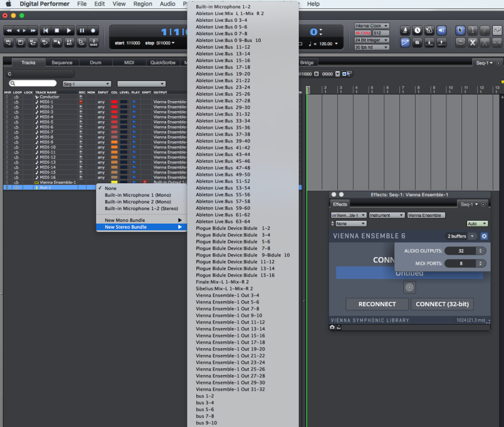Select the Conductor track
This screenshot has height=427, width=504.
tap(49, 97)
